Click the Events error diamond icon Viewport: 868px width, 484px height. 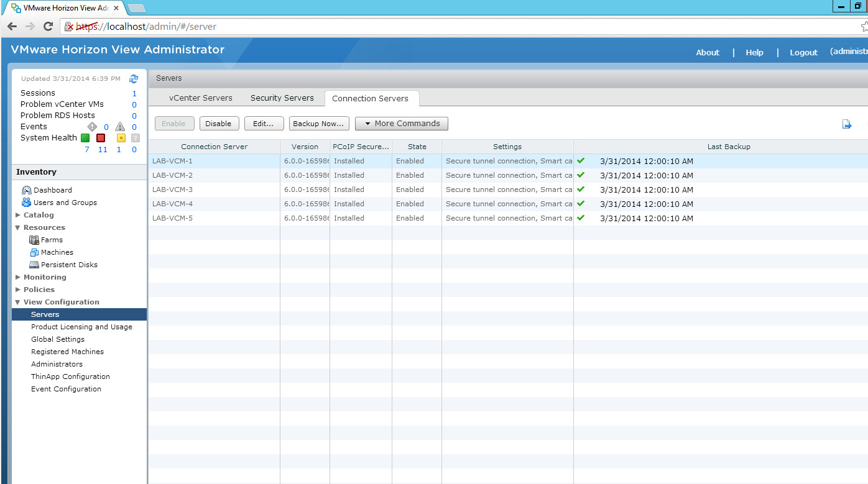pos(92,127)
